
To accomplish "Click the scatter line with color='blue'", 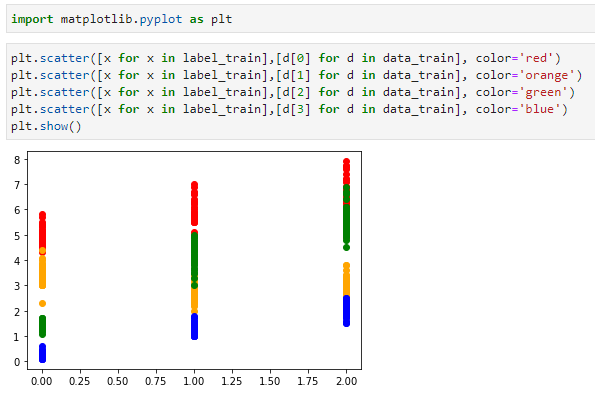I will (289, 109).
